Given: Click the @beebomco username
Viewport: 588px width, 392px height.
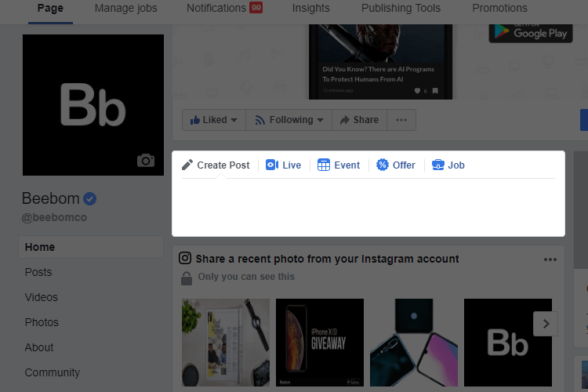Looking at the screenshot, I should (x=54, y=218).
